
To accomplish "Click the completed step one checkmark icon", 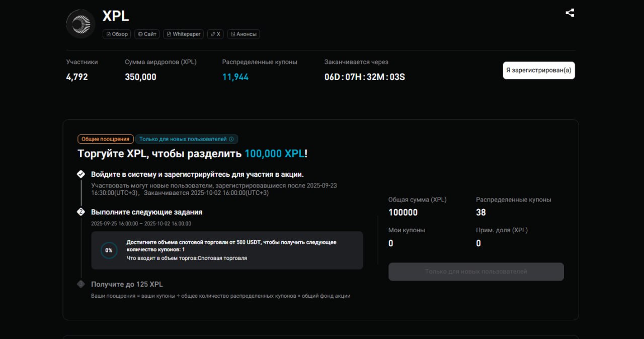I will 80,174.
